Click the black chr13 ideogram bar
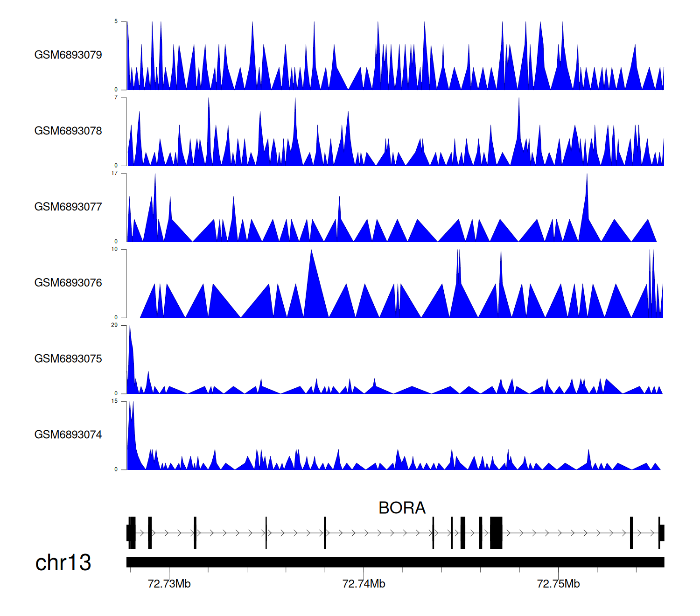700x616 pixels. pos(395,562)
